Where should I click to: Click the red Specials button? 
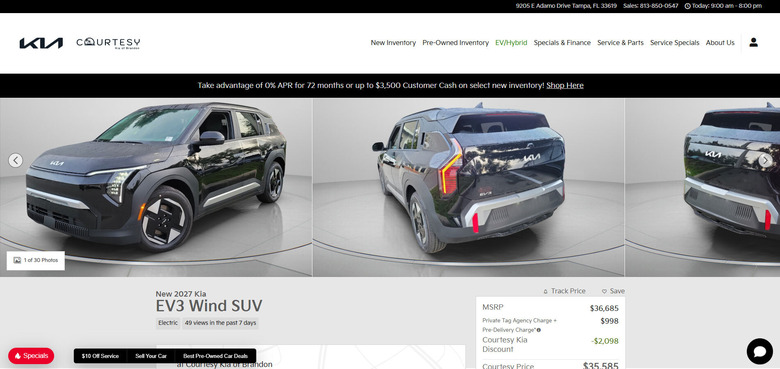(x=31, y=356)
